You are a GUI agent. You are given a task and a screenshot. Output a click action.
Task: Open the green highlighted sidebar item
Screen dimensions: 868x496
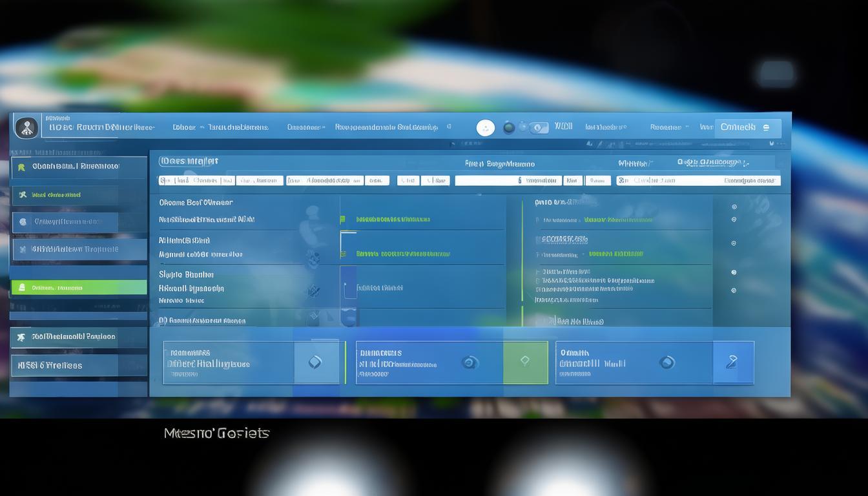click(79, 287)
